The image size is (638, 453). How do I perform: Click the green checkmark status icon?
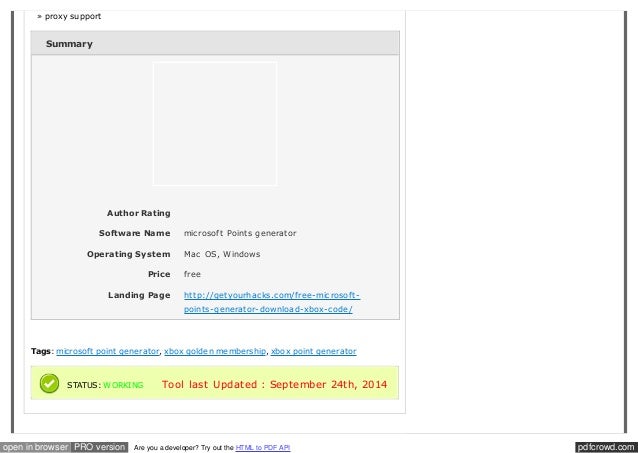coord(49,383)
